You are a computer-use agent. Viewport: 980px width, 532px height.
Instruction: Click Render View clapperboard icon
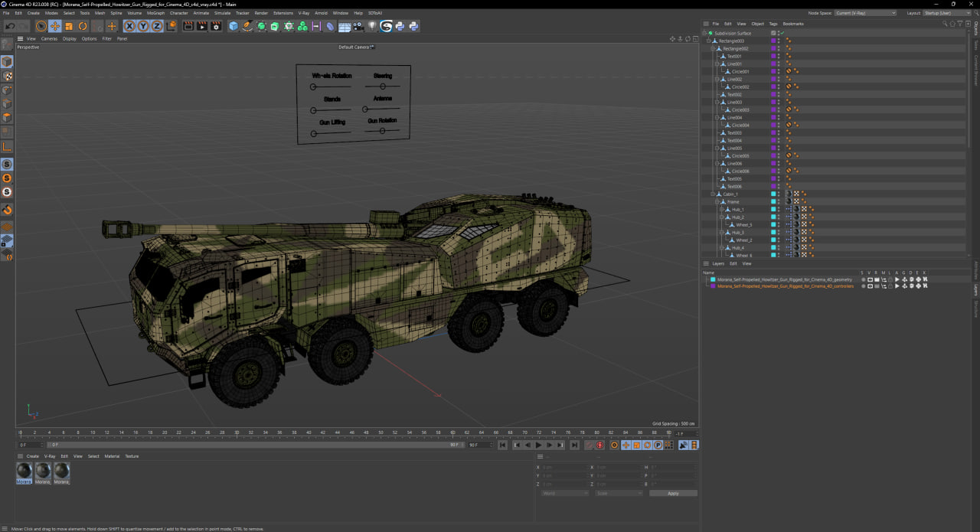pos(188,26)
